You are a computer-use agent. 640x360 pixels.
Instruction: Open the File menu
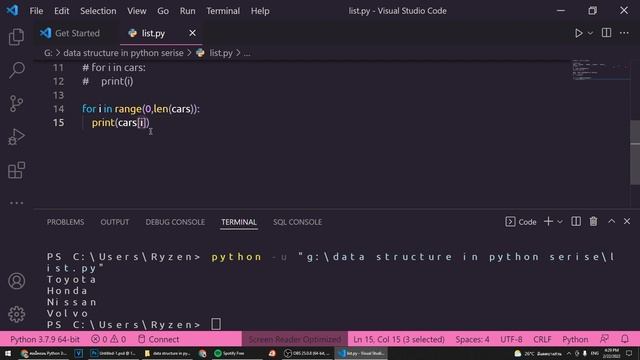click(36, 11)
